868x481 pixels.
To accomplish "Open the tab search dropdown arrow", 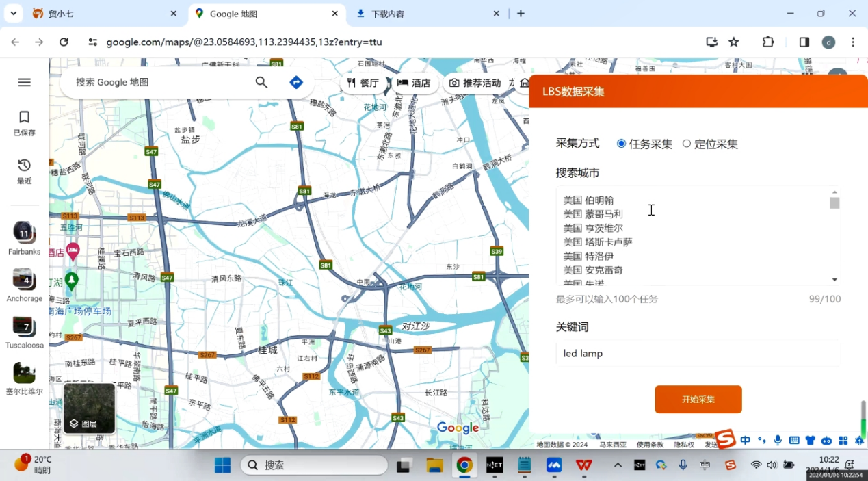I will [13, 14].
